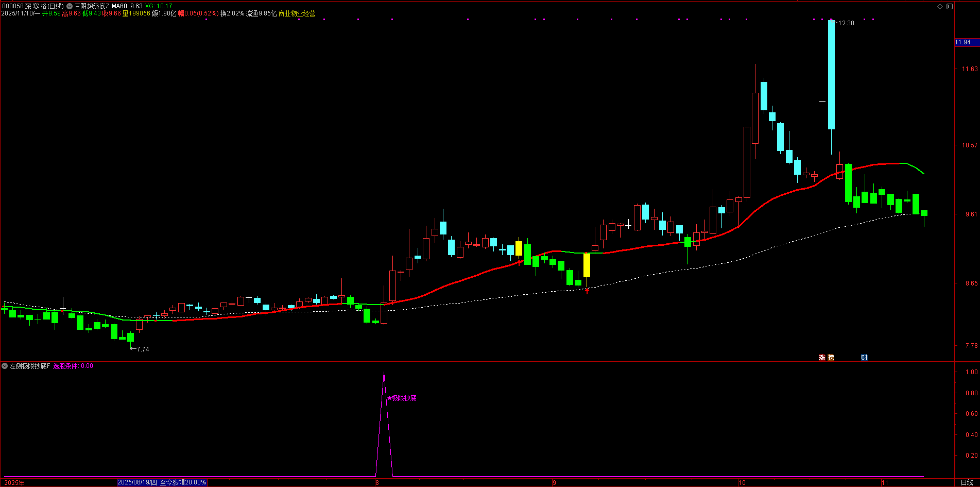Image resolution: width=980 pixels, height=487 pixels.
Task: Click the 榜 marker icon
Action: [x=831, y=357]
